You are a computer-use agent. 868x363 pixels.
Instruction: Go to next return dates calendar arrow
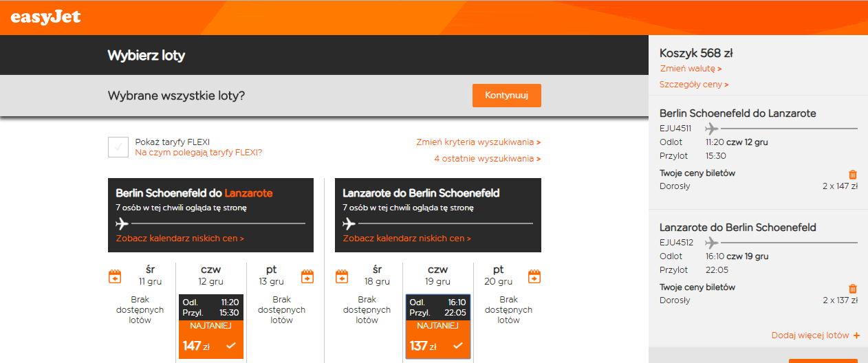click(534, 277)
